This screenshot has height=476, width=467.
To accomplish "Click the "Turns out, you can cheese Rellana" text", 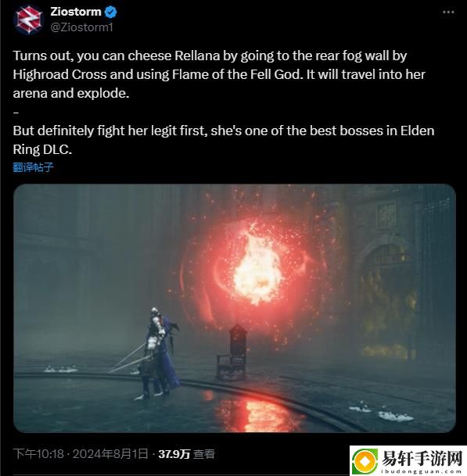I will pos(117,55).
